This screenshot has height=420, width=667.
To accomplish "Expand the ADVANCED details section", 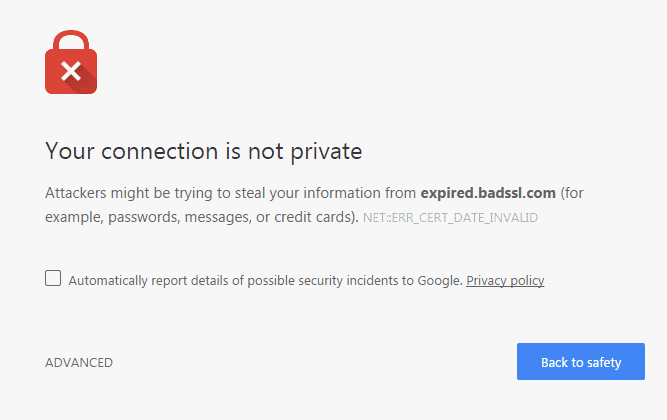I will (x=79, y=363).
